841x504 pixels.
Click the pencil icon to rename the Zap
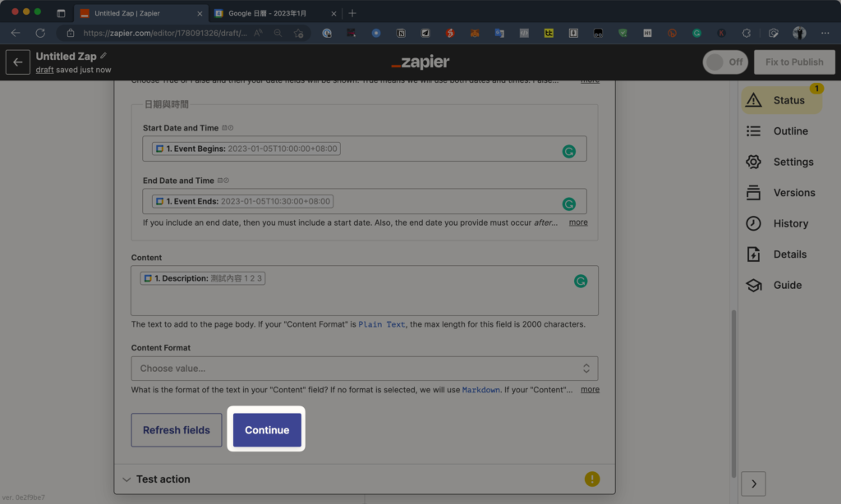[x=103, y=56]
